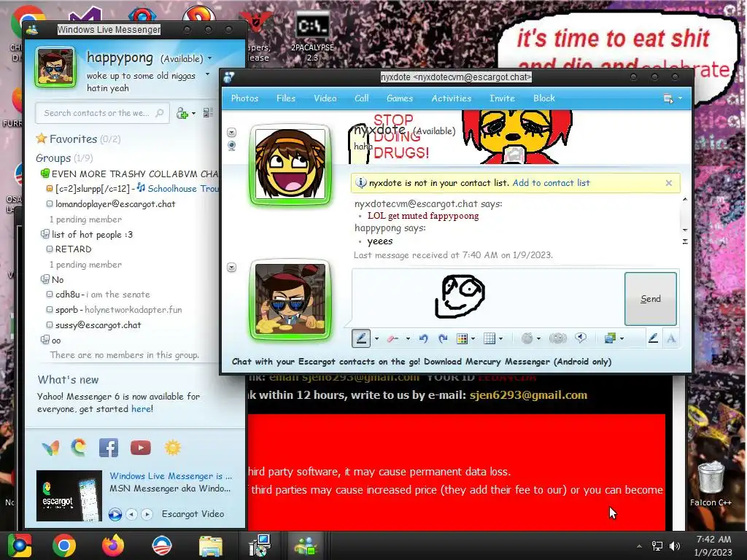The height and width of the screenshot is (560, 747).
Task: Open happypong status dropdown arrow
Action: click(x=209, y=58)
